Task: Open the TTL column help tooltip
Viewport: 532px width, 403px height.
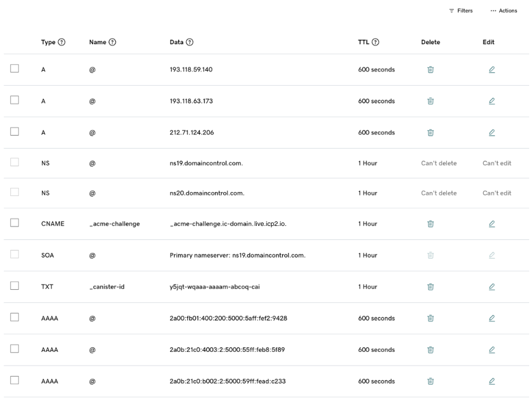Action: click(374, 41)
